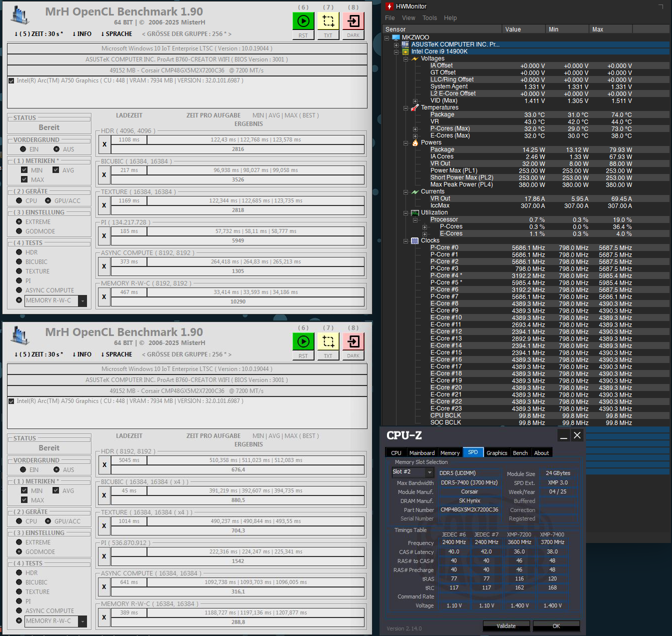
Task: Select VORDERGRUND EIN radio in top window
Action: 23,149
